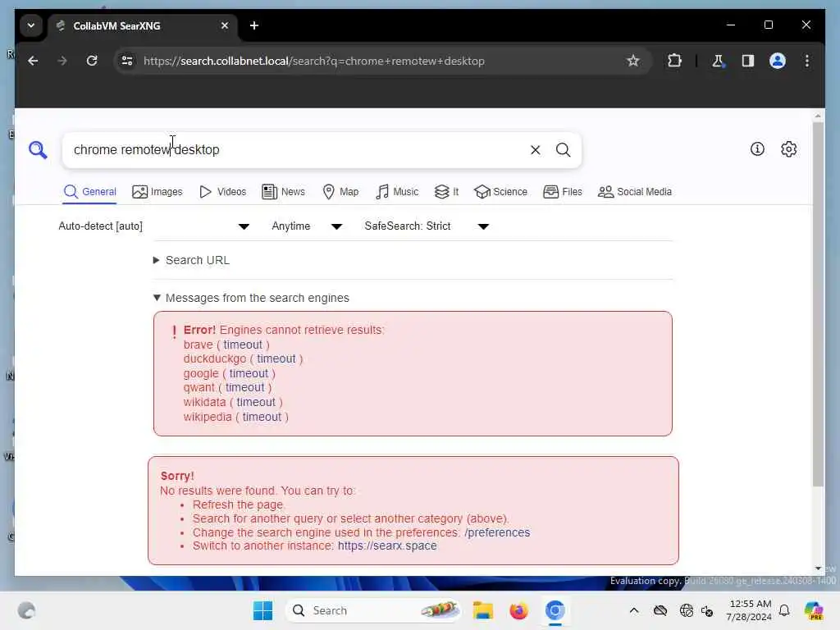Open a new tab with the plus button
840x630 pixels.
[254, 25]
